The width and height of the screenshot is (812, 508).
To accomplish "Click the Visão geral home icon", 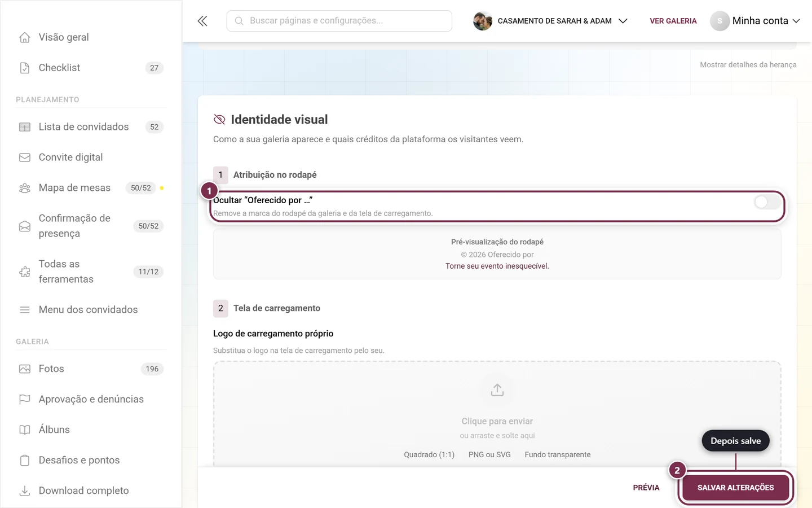I will 25,37.
